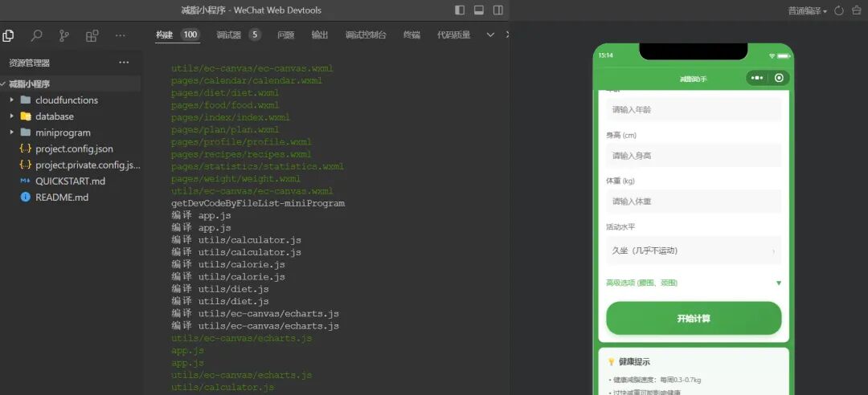This screenshot has width=868, height=395.
Task: Click the pages/diet/diet.wxml log line
Action: coord(225,93)
